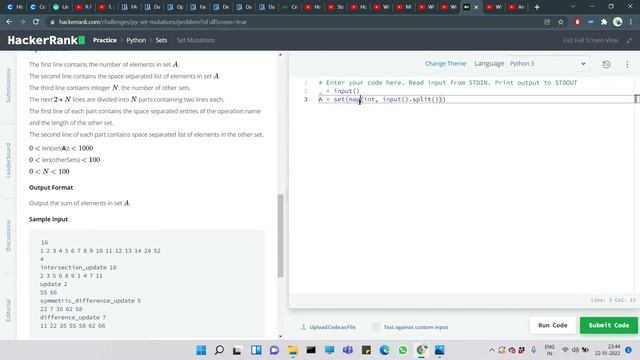Viewport: 640px width, 360px height.
Task: Open the Chrome extensions puzzle icon
Action: pyautogui.click(x=604, y=22)
